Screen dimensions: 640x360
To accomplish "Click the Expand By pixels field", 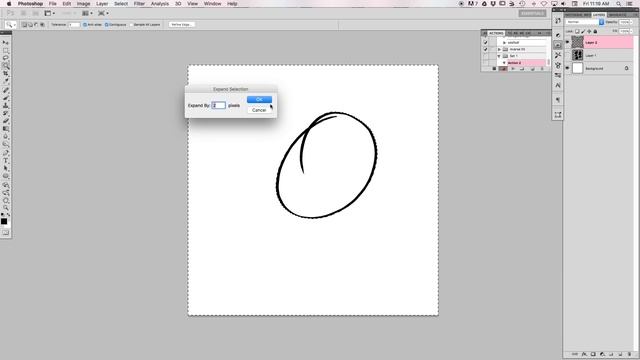I will point(219,105).
